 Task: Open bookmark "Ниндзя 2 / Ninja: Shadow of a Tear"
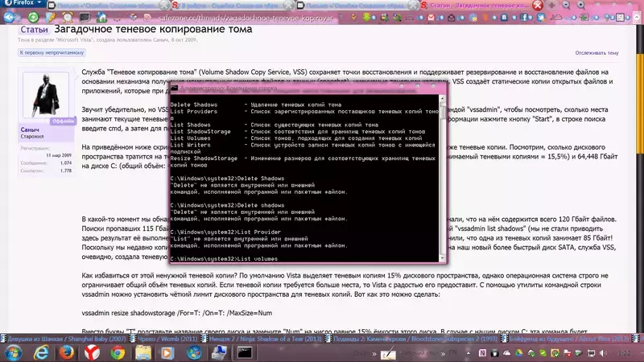(262, 339)
